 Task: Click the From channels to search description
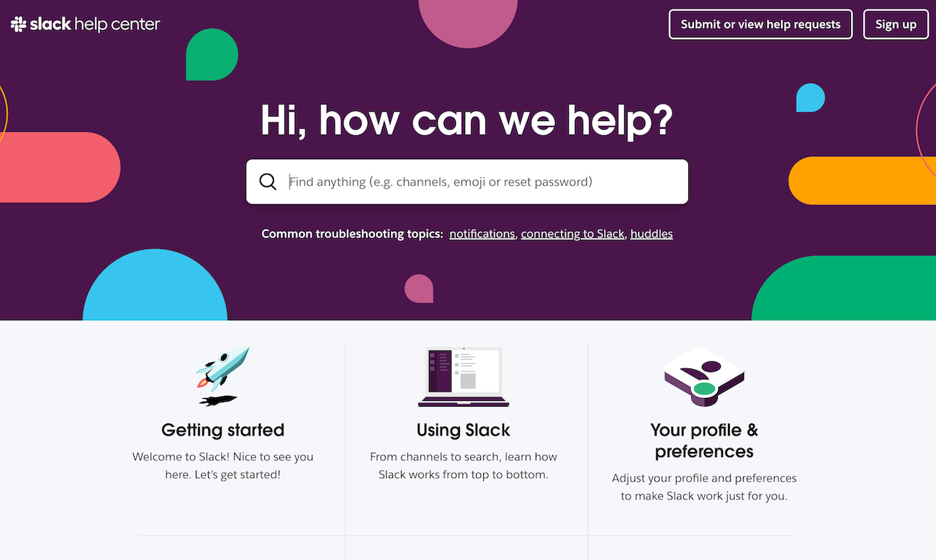[x=464, y=466]
